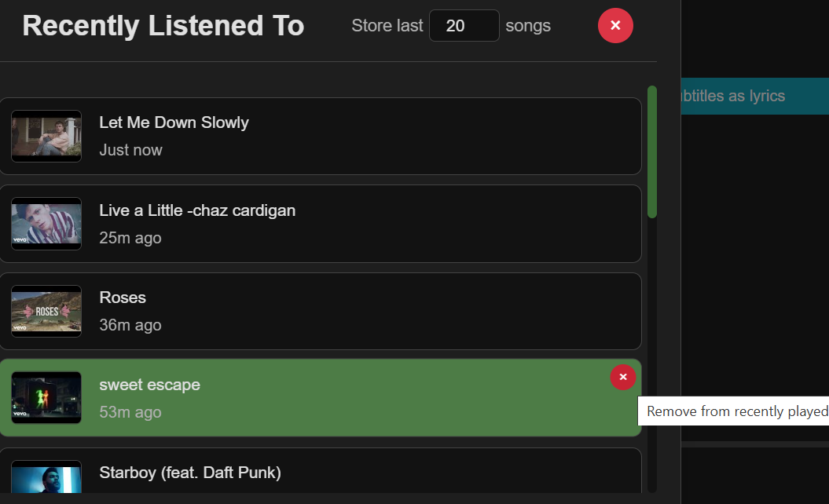Screen dimensions: 829x504
Task: Click the 53m ago timestamp entry
Action: tap(130, 412)
